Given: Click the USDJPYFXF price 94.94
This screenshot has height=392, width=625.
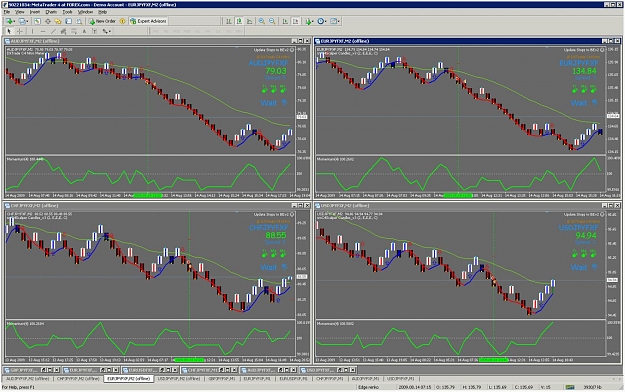Looking at the screenshot, I should (586, 235).
